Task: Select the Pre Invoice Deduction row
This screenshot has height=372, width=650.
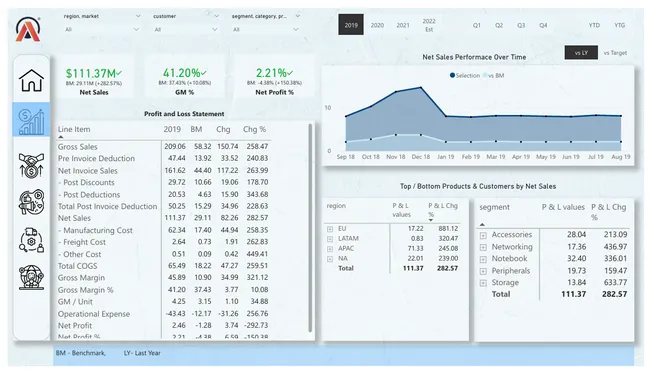Action: tap(163, 158)
